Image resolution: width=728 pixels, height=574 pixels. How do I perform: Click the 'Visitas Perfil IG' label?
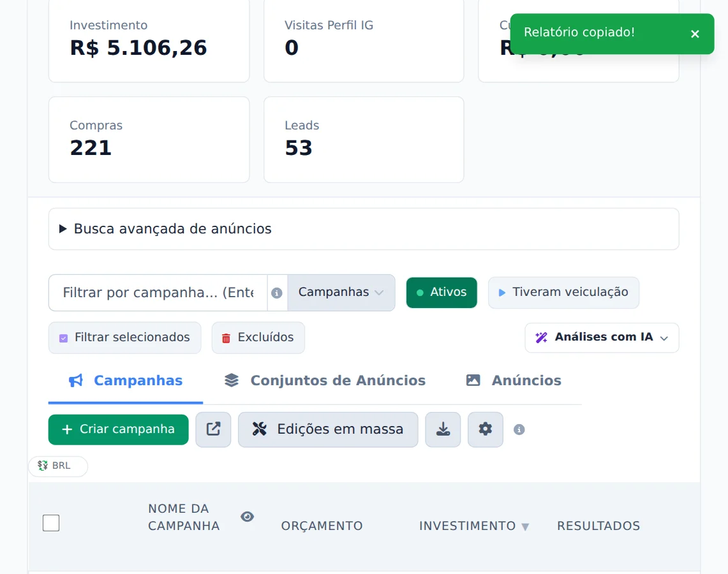tap(329, 25)
